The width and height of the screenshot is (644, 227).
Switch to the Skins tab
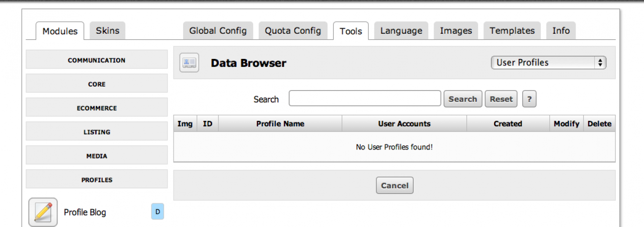pyautogui.click(x=108, y=31)
